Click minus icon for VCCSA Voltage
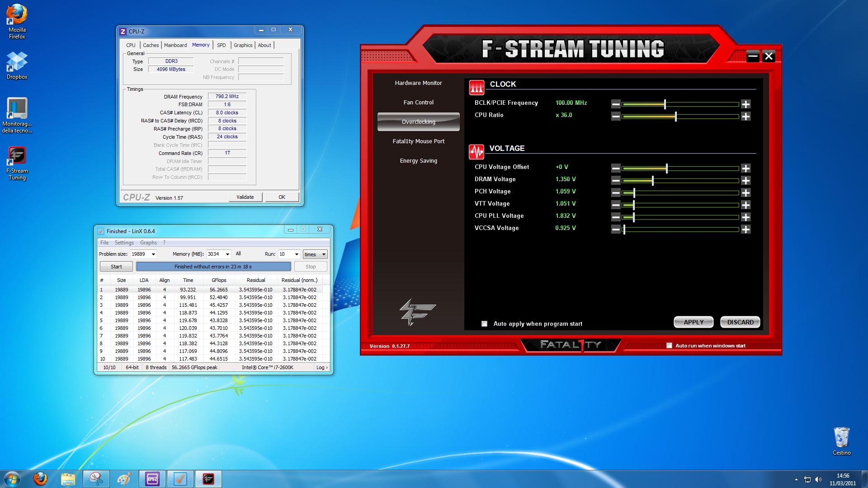Image resolution: width=868 pixels, height=488 pixels. pyautogui.click(x=616, y=230)
